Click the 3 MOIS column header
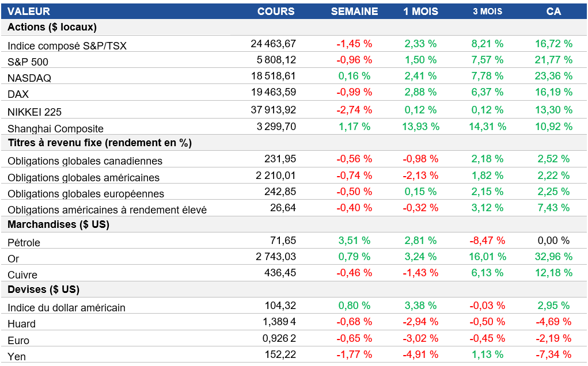588x366 pixels. 487,12
